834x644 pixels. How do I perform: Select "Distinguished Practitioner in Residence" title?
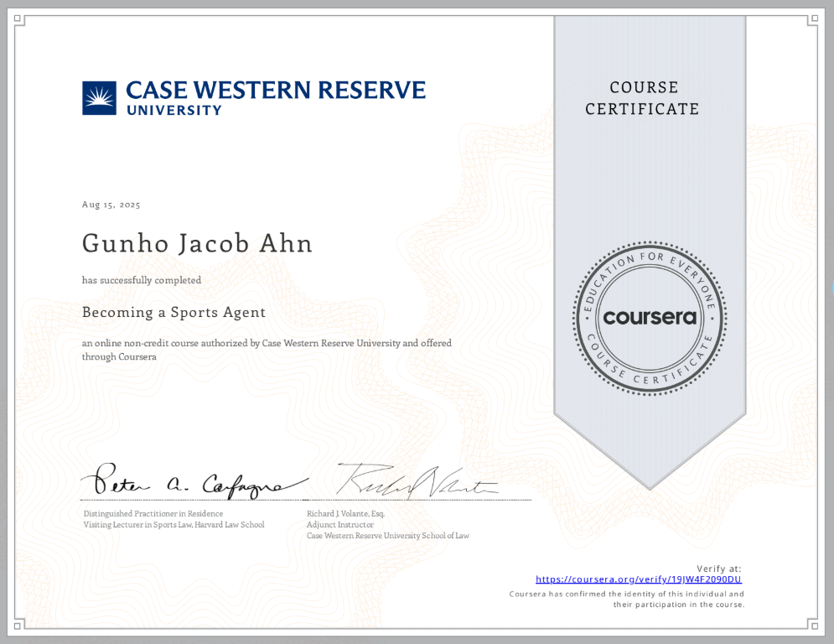pos(153,513)
